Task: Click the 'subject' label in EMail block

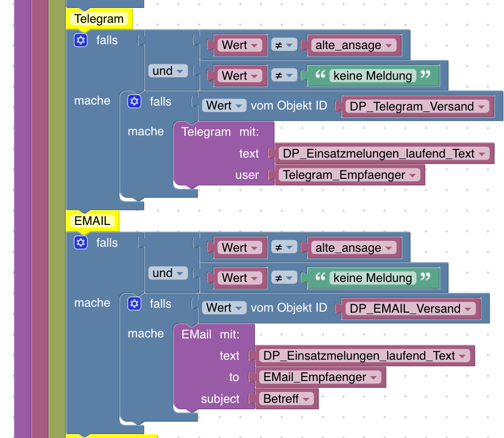Action: (220, 399)
